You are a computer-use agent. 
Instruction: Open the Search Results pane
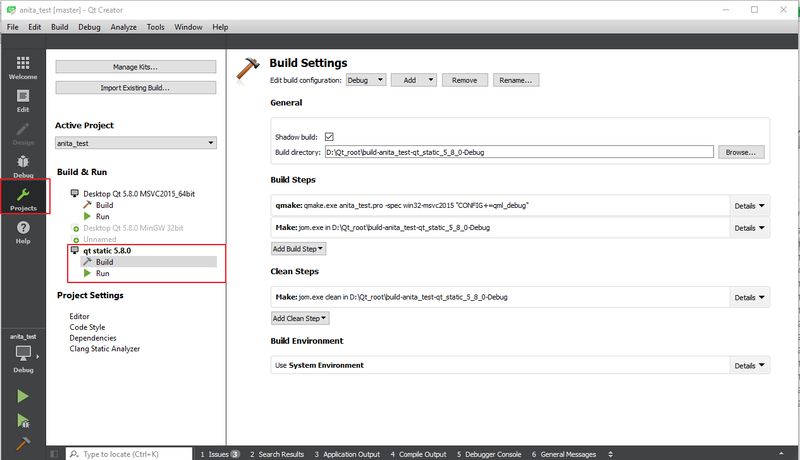pos(277,454)
